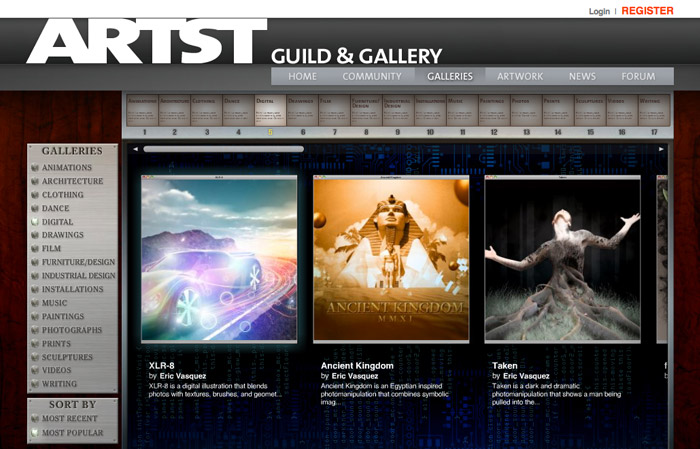Go to the HOME nav tab
The height and width of the screenshot is (449, 700).
point(302,76)
